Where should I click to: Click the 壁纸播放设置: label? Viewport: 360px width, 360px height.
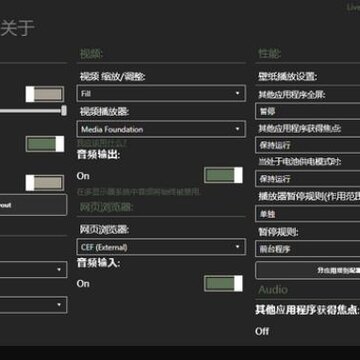[x=288, y=76]
